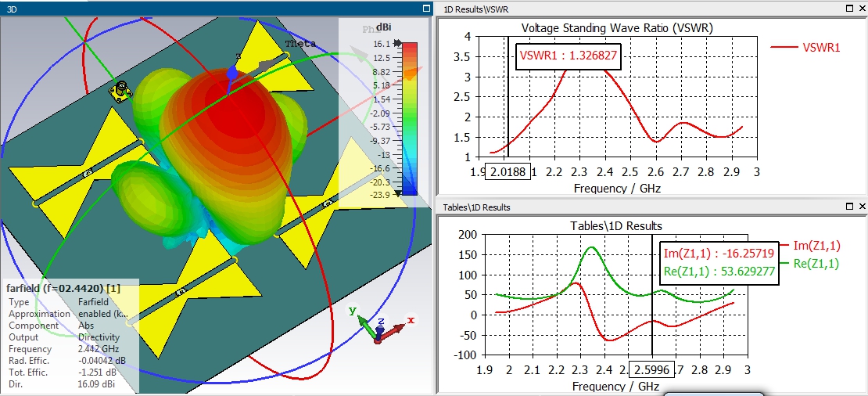Click the dBi color ramp bar
Viewport: 868px width, 396px height.
(x=409, y=118)
